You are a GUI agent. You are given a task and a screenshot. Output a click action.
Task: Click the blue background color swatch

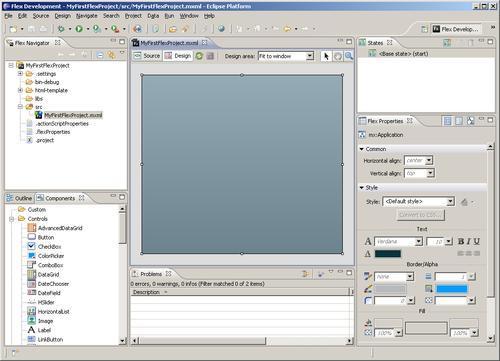452,289
